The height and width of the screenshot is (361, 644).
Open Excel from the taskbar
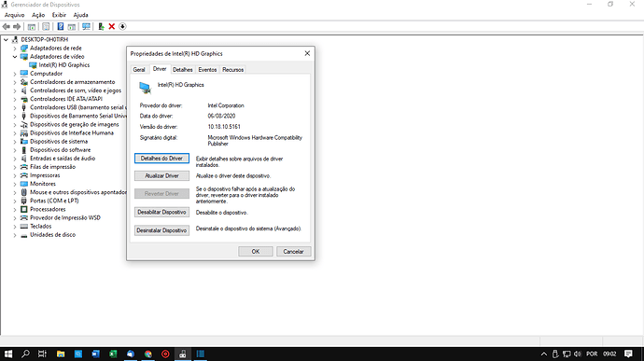click(x=113, y=354)
